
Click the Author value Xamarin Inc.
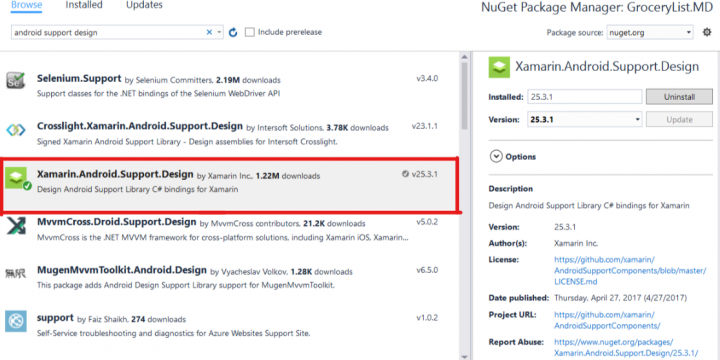click(x=576, y=243)
